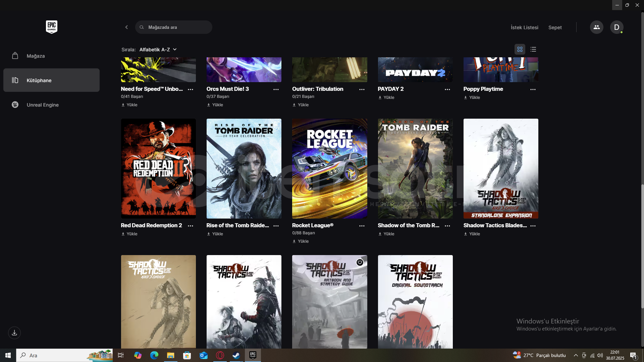Image resolution: width=644 pixels, height=362 pixels.
Task: Open the profile avatar D menu
Action: [x=616, y=27]
